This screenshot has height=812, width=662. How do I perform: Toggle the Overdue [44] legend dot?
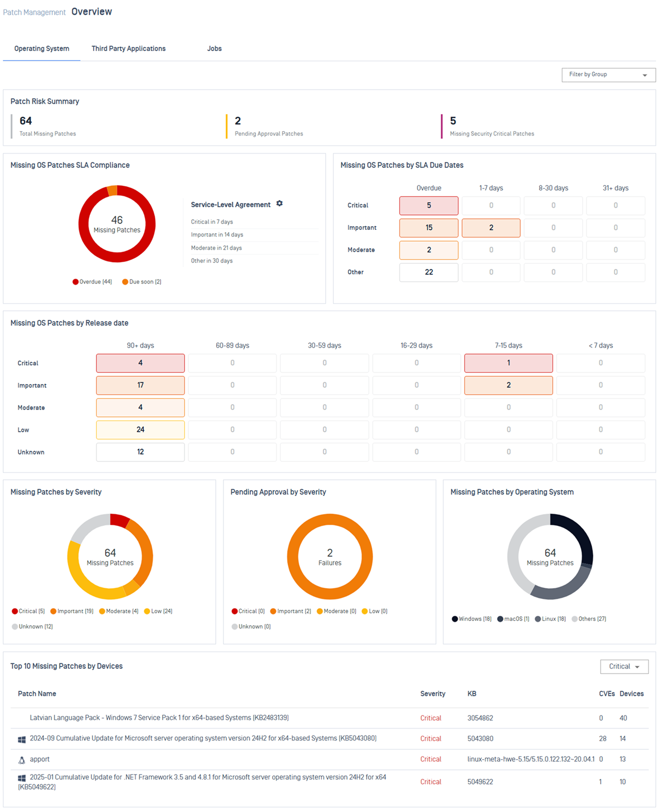pos(75,282)
